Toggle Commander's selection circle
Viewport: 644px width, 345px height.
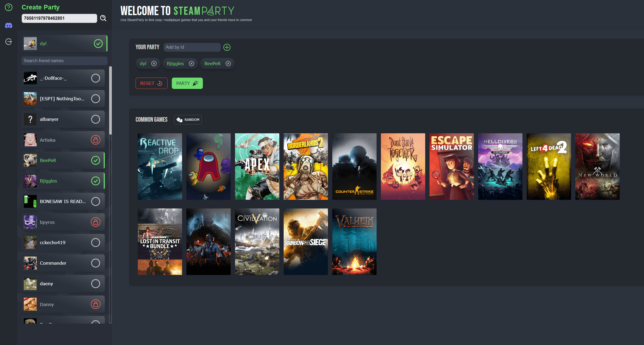click(95, 263)
